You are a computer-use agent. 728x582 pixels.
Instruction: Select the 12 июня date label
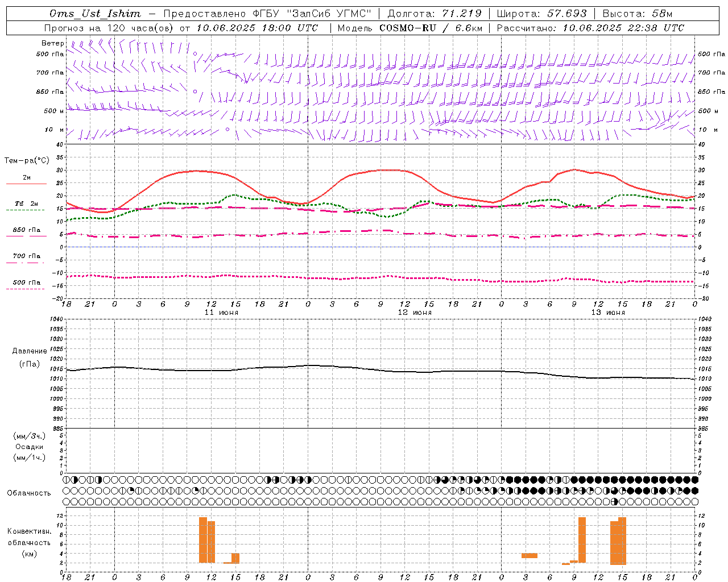pos(415,313)
